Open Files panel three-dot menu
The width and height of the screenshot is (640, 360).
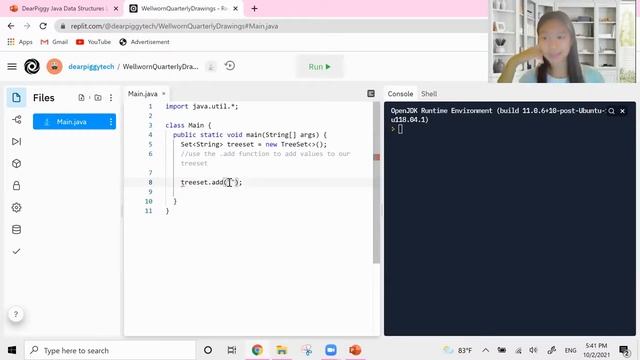(111, 98)
